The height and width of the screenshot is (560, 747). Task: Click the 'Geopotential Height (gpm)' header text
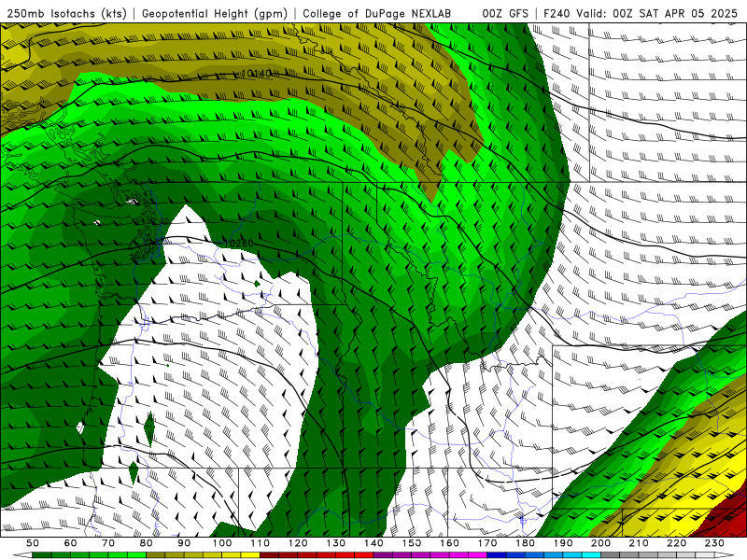[x=215, y=13]
